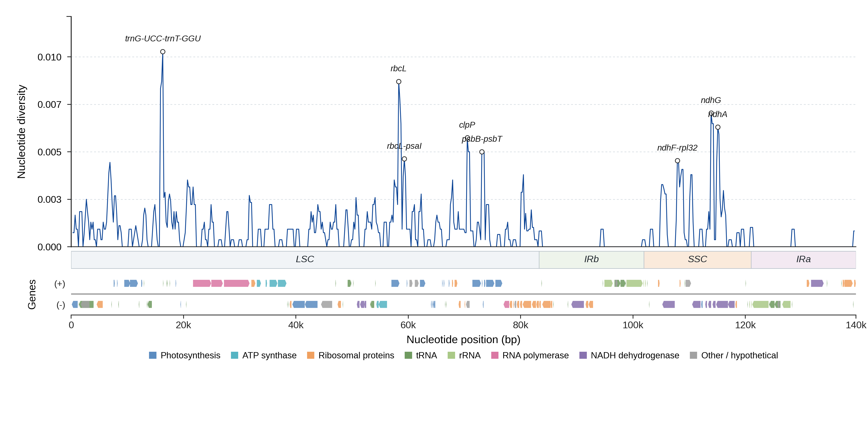
Task: Click the ndhA annotation label
Action: 718,114
